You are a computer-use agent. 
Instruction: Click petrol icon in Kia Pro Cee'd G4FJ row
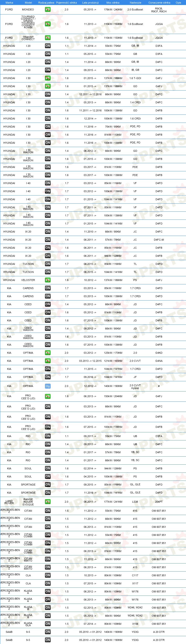point(48,396)
